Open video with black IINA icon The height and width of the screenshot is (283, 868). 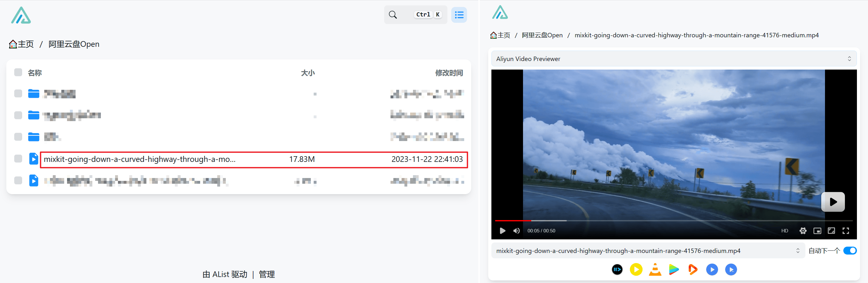[x=617, y=269]
